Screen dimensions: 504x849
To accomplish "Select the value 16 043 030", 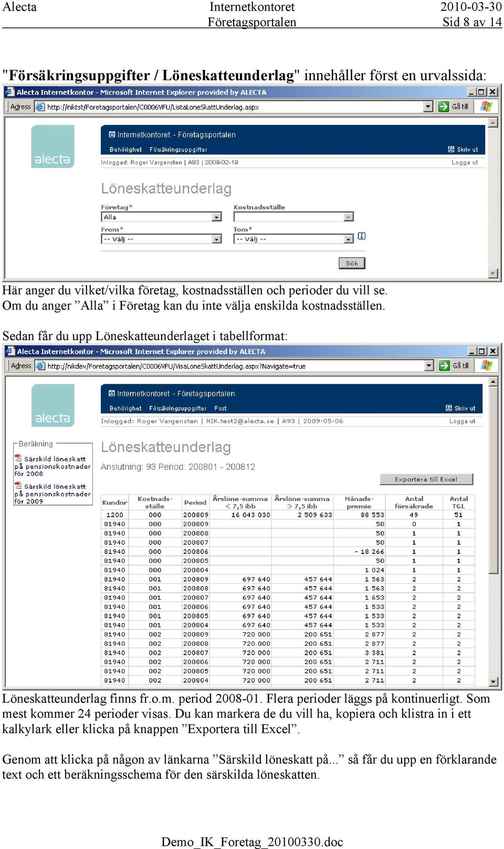I will pyautogui.click(x=251, y=515).
